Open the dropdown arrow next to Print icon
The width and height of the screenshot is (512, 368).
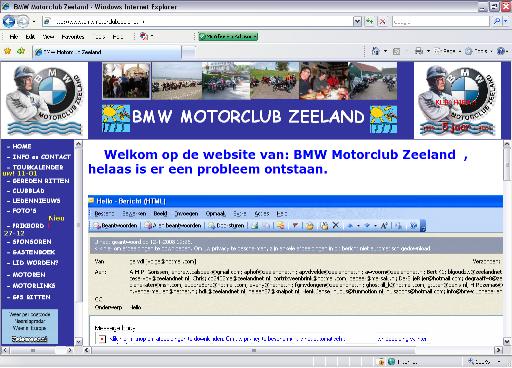428,51
